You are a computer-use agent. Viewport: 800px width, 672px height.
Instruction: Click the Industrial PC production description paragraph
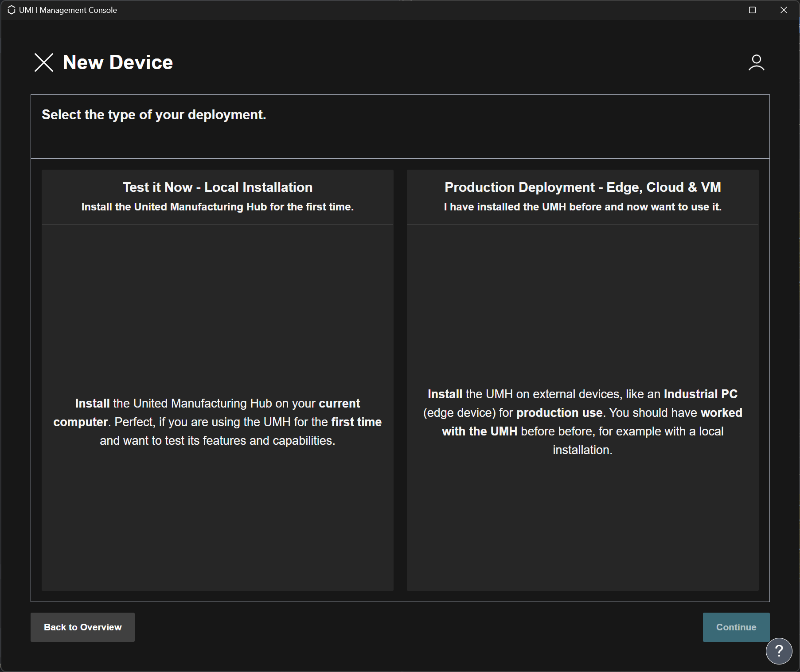[x=582, y=422]
